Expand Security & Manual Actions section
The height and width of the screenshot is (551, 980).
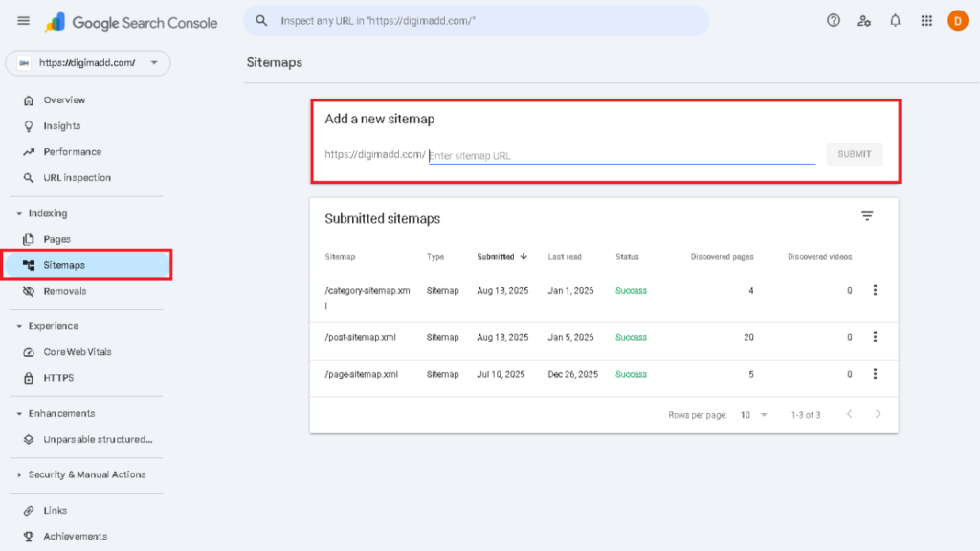coord(19,475)
